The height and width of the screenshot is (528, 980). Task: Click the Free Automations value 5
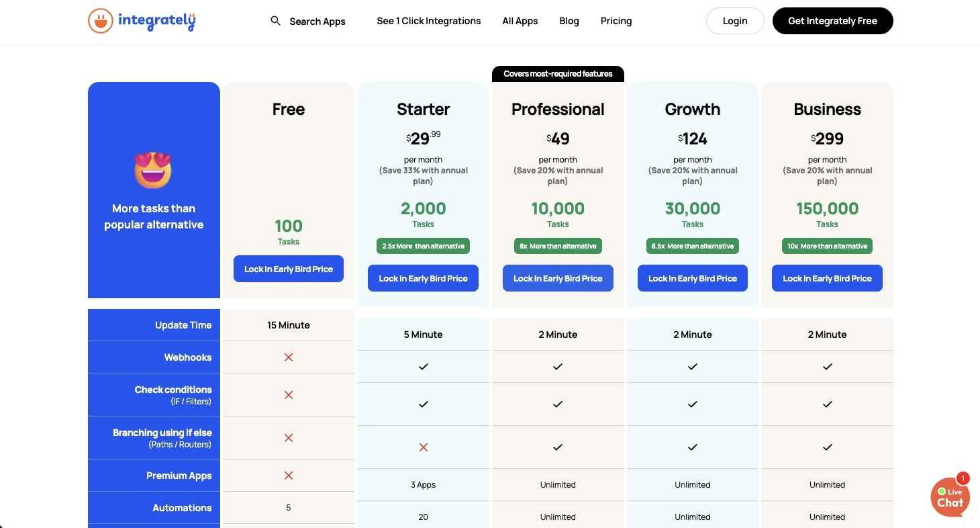(289, 508)
